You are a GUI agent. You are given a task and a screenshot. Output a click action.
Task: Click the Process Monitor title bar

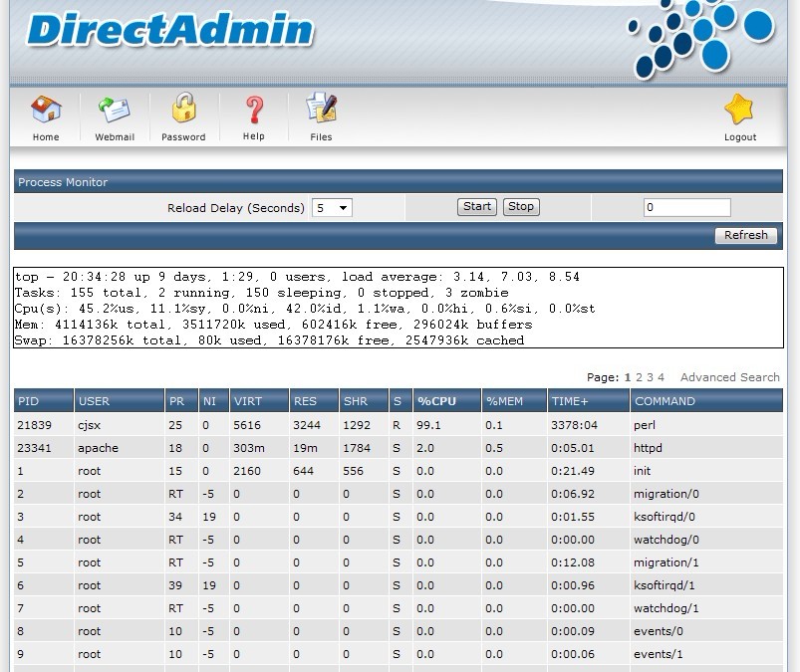(398, 181)
